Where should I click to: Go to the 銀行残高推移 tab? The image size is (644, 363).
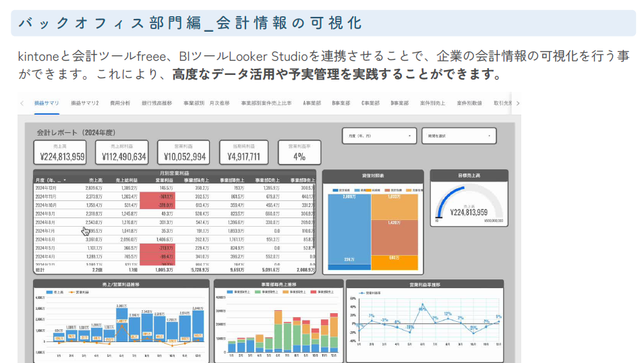pos(157,103)
